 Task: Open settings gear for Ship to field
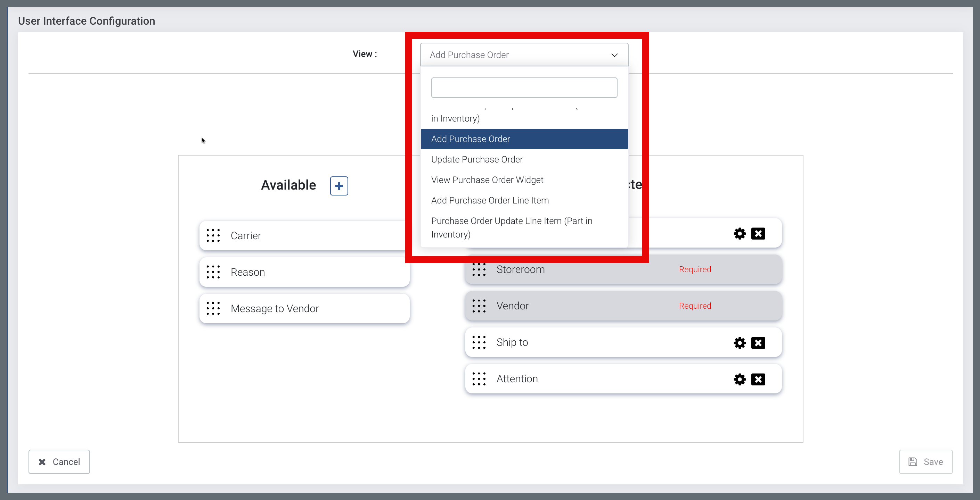click(x=739, y=343)
